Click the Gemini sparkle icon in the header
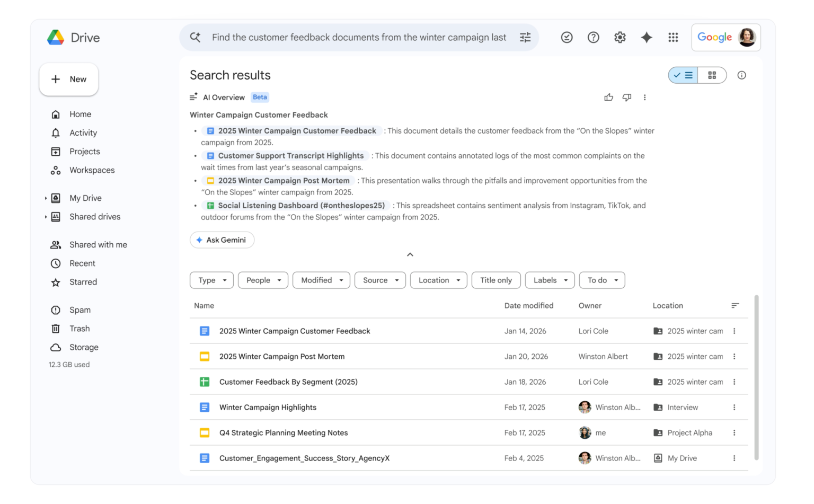Viewport: 814px width, 504px height. (647, 37)
